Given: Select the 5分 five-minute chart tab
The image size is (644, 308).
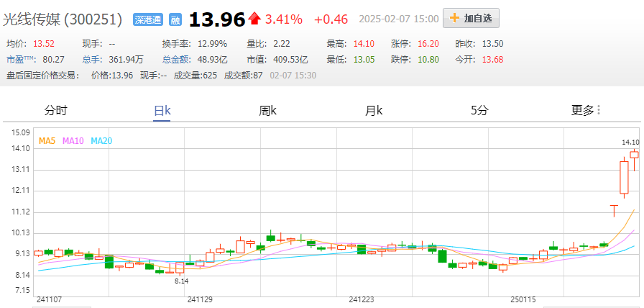Looking at the screenshot, I should [479, 110].
